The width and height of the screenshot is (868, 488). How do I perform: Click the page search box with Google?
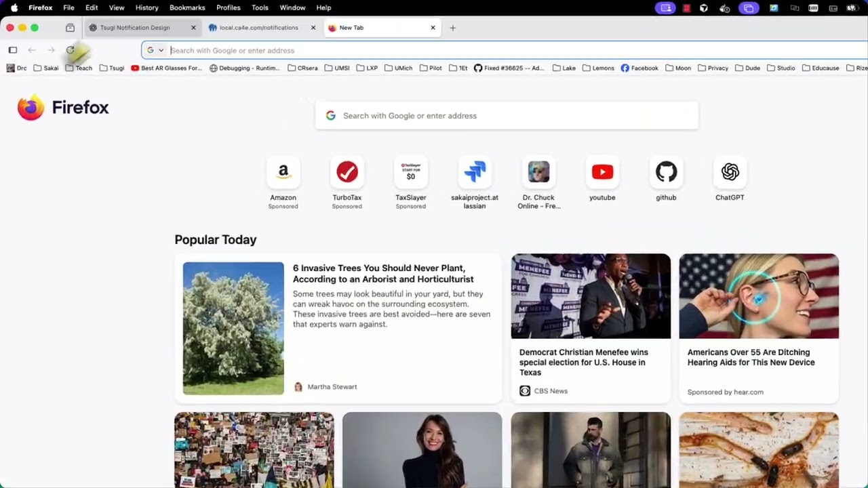[507, 116]
